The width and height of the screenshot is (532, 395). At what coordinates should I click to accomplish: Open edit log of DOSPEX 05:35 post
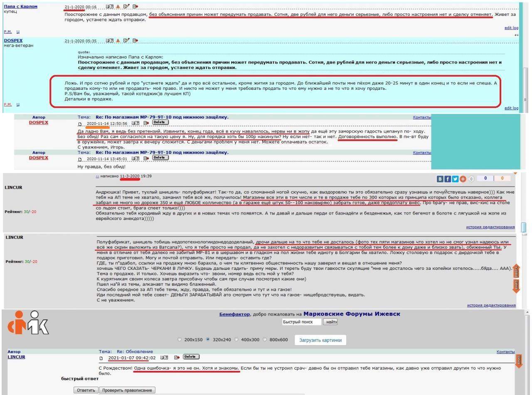[511, 108]
